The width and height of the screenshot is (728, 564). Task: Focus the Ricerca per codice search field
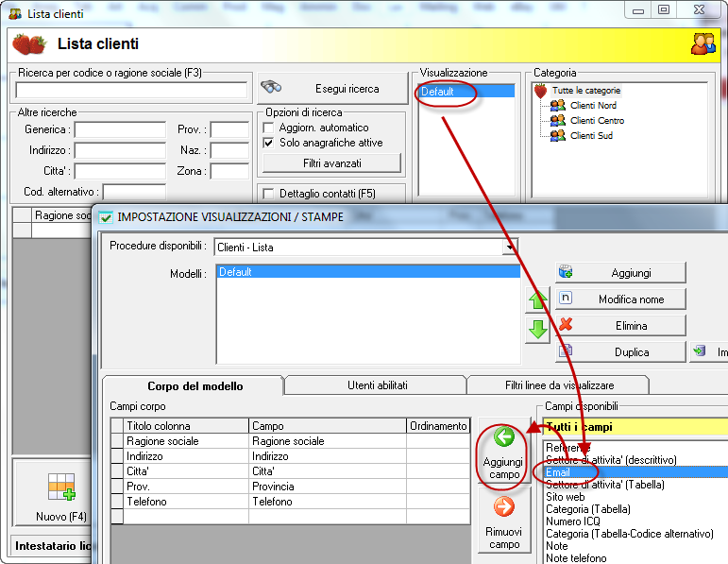pyautogui.click(x=131, y=90)
